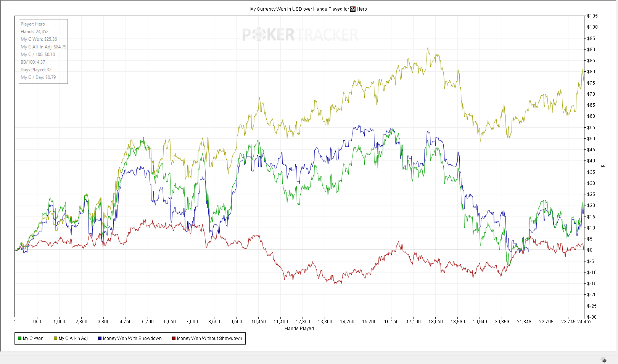Viewport: 618px width, 364px height.
Task: Click the $90 y-axis label
Action: (591, 50)
